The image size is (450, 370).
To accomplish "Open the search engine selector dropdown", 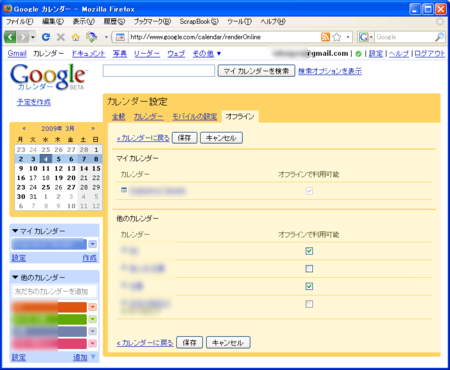I will pyautogui.click(x=366, y=37).
